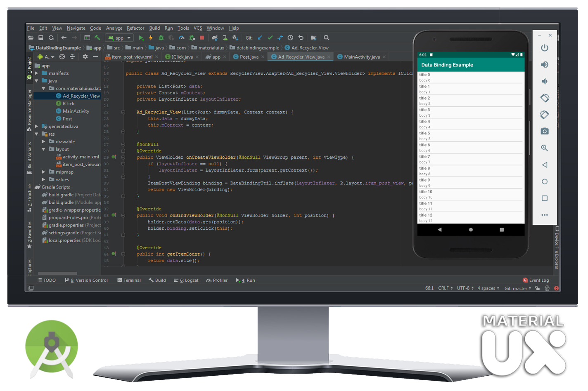This screenshot has height=391, width=588.
Task: Open the AVD Manager icon
Action: (225, 38)
